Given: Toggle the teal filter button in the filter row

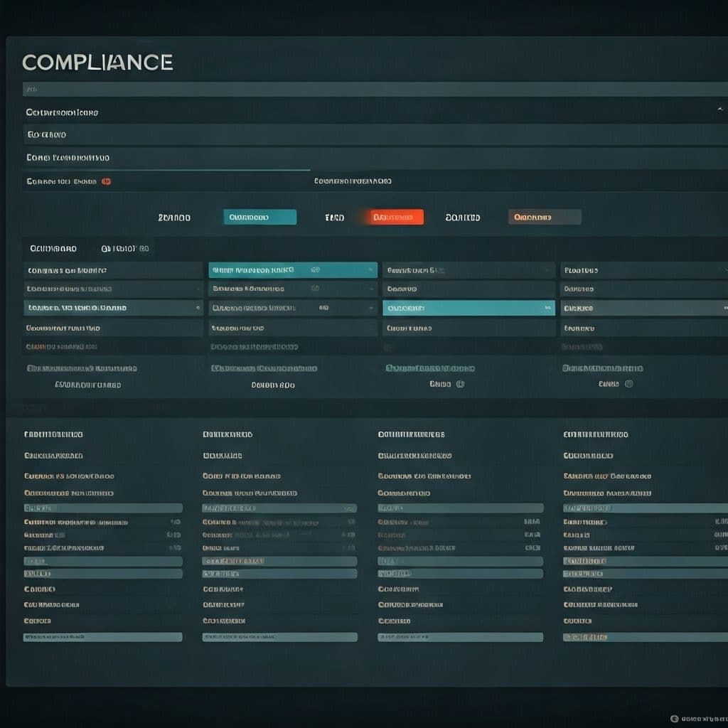Looking at the screenshot, I should tap(259, 218).
